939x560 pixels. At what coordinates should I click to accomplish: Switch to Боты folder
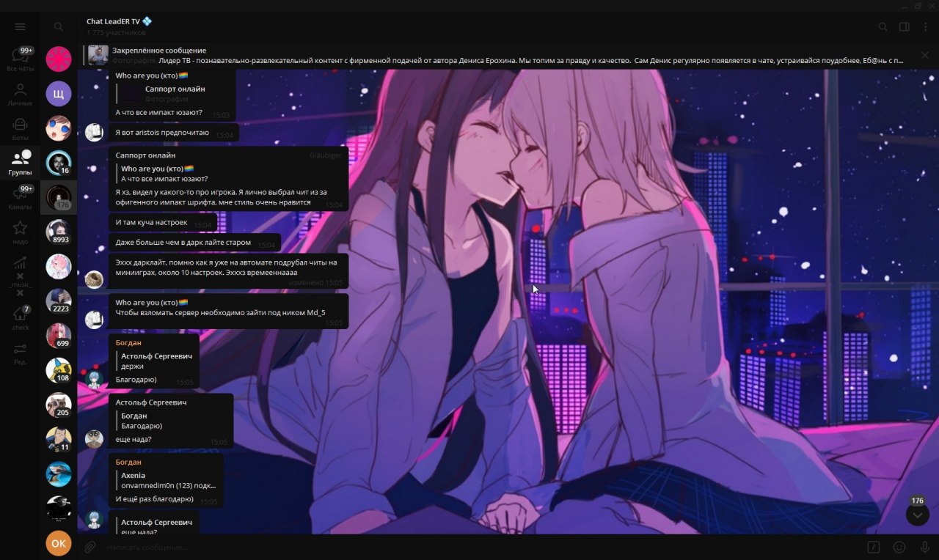(x=20, y=129)
